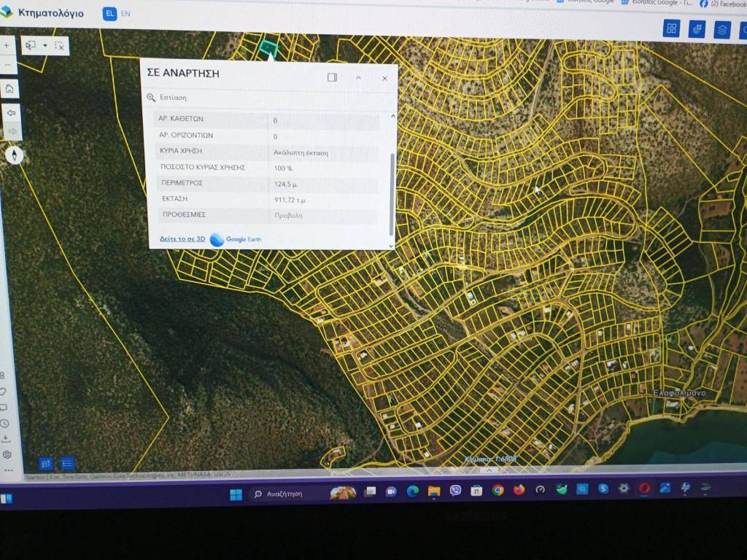The width and height of the screenshot is (747, 560).
Task: Show XY coordinates tool
Action: click(45, 464)
